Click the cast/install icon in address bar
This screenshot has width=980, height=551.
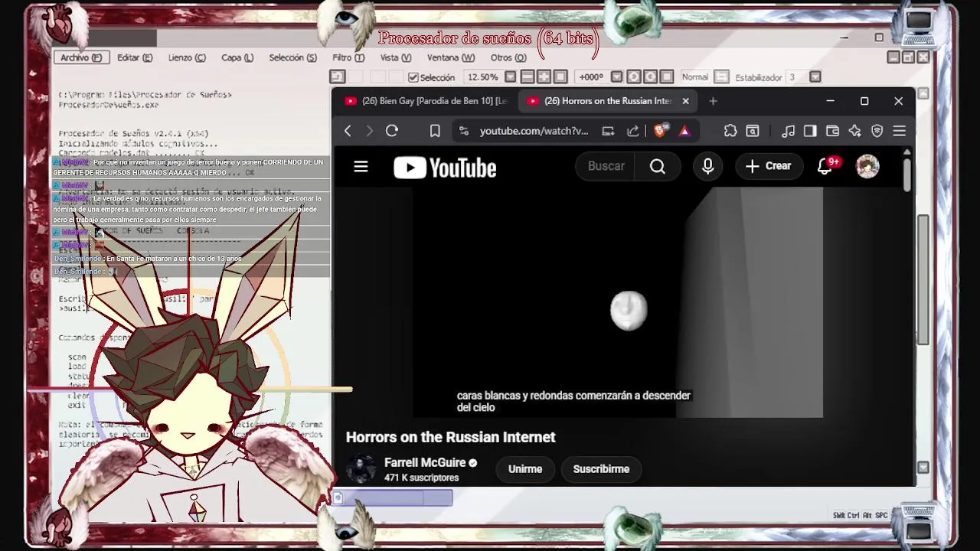tap(608, 131)
